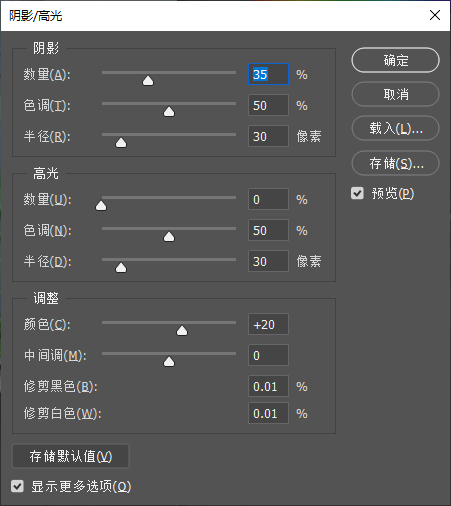Image resolution: width=451 pixels, height=506 pixels.
Task: Click the 阴影 色调(T) slider handle
Action: click(x=169, y=112)
